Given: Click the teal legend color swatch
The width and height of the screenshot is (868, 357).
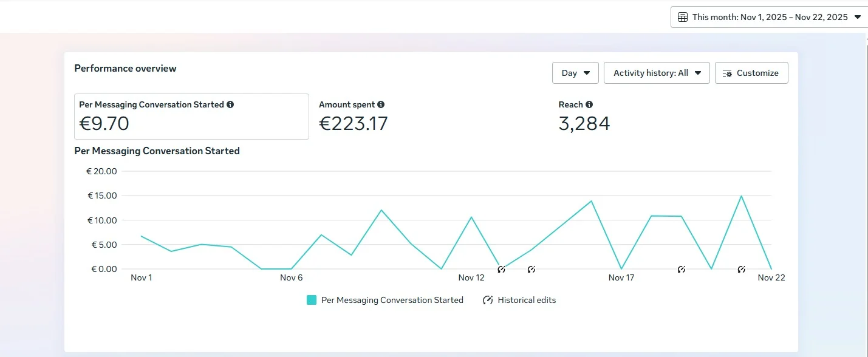Looking at the screenshot, I should (312, 300).
